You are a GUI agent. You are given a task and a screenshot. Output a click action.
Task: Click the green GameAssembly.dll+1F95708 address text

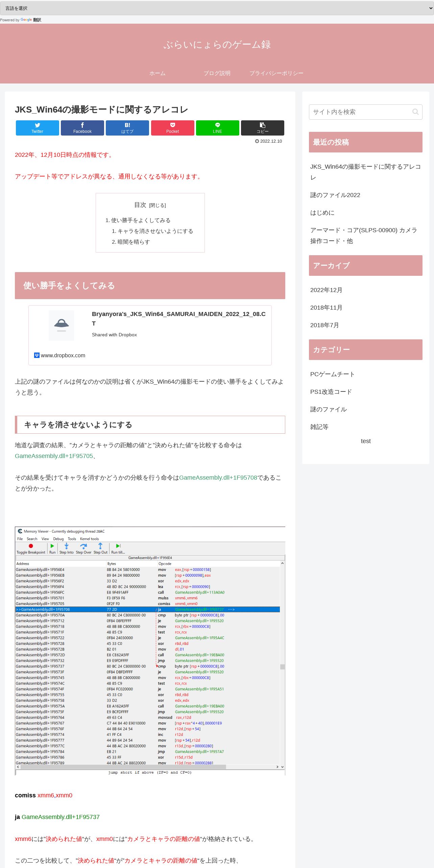pyautogui.click(x=218, y=478)
